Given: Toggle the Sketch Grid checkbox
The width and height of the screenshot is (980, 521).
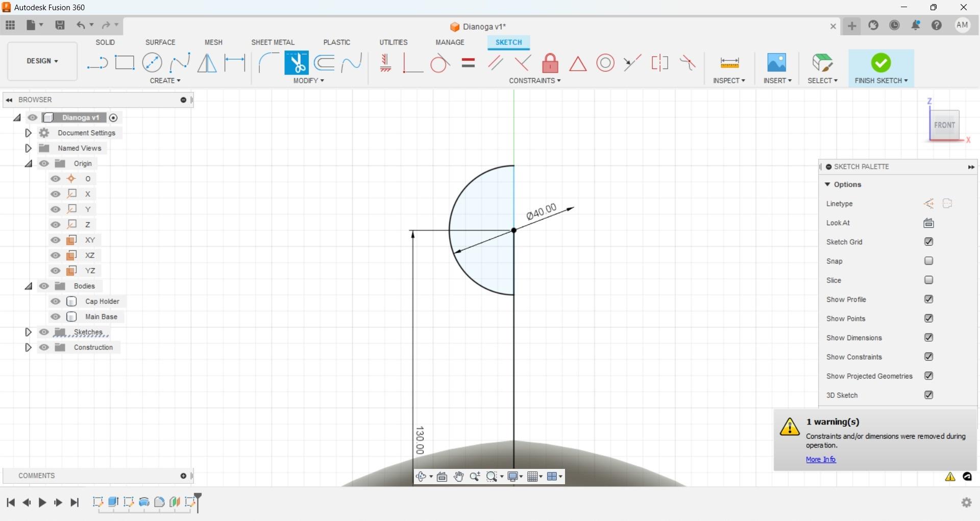Looking at the screenshot, I should 929,242.
